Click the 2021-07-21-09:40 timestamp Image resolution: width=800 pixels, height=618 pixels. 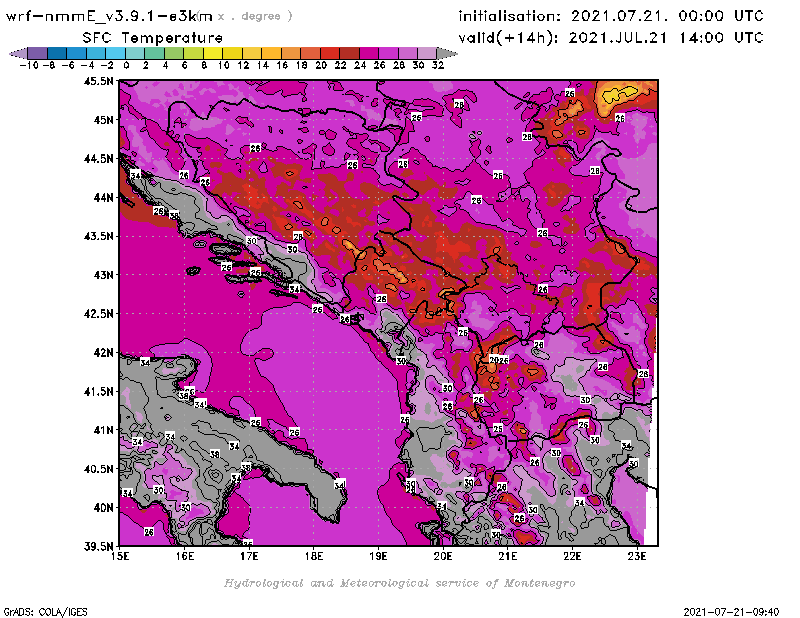(731, 611)
